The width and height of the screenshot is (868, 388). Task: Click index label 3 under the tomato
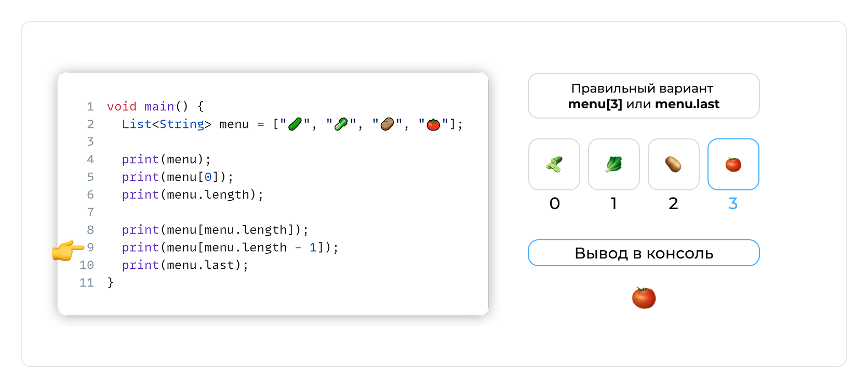[733, 203]
